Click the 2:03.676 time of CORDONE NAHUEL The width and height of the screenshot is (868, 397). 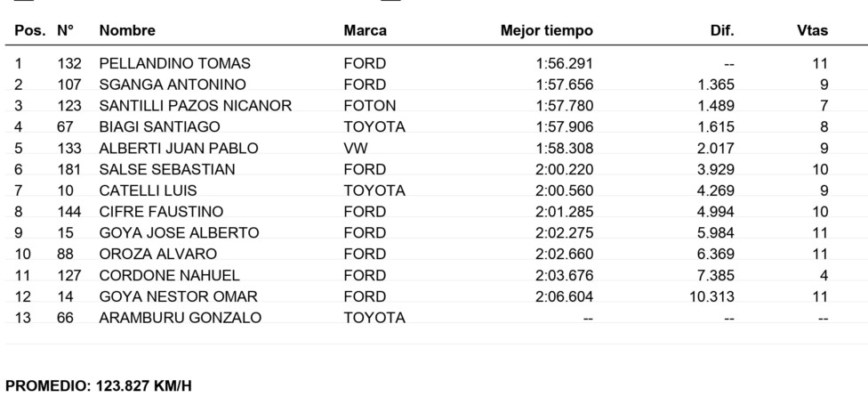tap(565, 276)
